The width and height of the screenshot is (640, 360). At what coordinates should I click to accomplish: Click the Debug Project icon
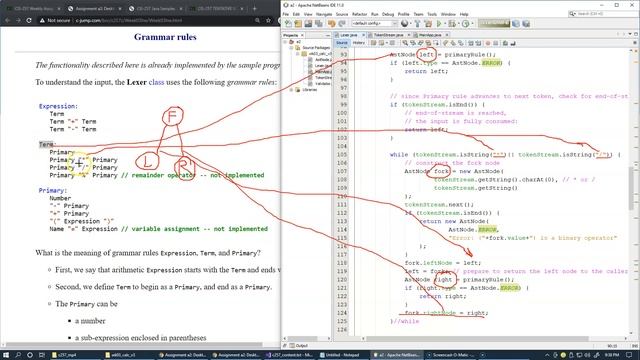452,24
